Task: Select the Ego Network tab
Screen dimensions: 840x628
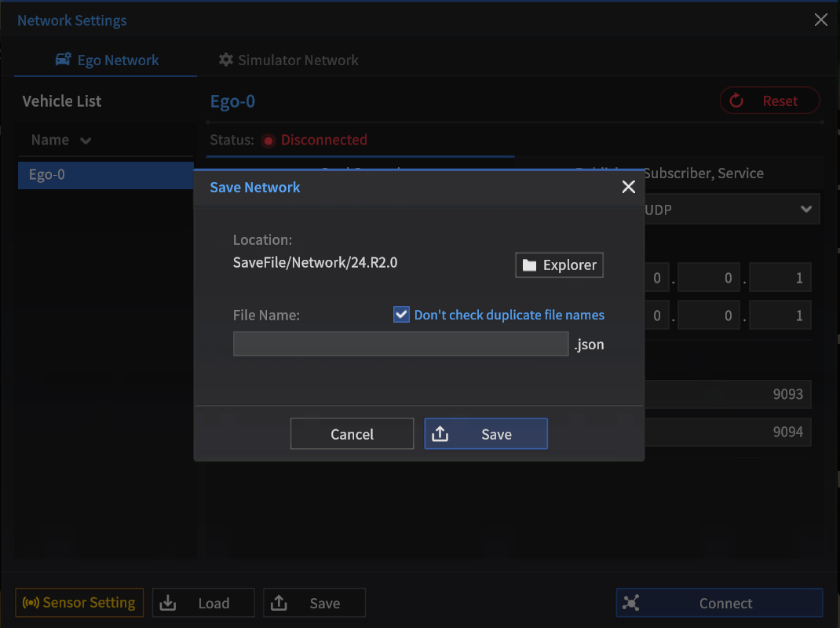Action: click(x=106, y=60)
